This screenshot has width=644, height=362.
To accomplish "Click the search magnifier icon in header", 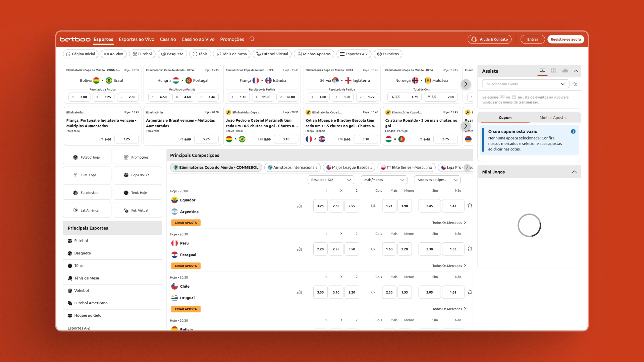I will click(x=252, y=39).
